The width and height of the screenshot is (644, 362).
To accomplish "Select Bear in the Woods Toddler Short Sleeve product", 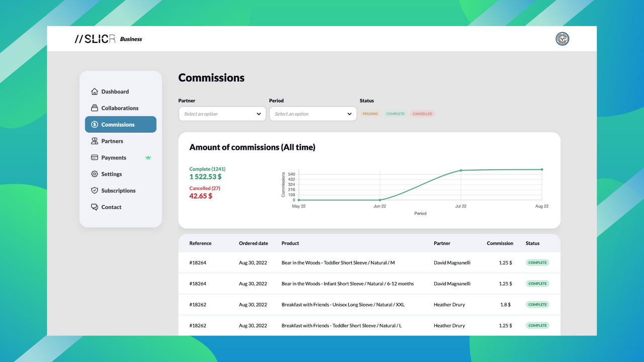I will pyautogui.click(x=338, y=262).
